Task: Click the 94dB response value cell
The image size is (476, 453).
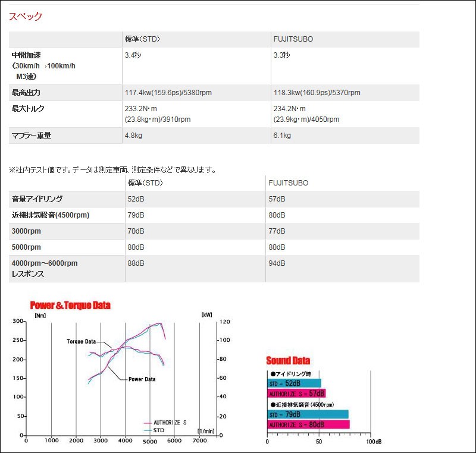Action: 277,263
